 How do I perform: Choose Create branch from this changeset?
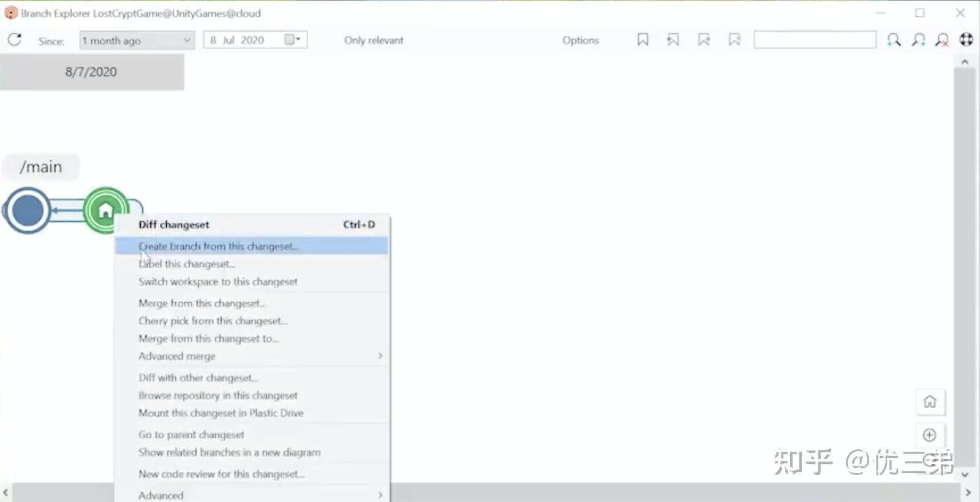click(x=217, y=246)
